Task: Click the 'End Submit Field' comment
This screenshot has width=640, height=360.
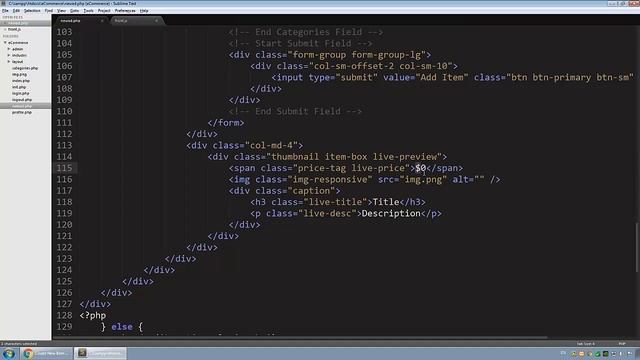Action: click(295, 111)
